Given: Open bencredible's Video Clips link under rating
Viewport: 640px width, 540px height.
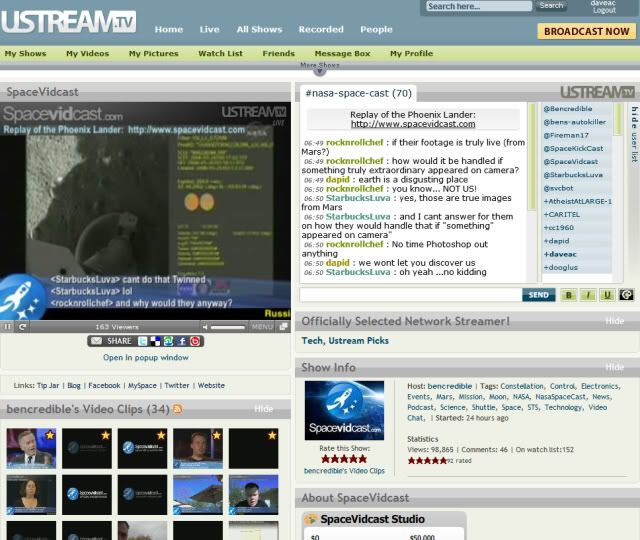Looking at the screenshot, I should (x=344, y=471).
